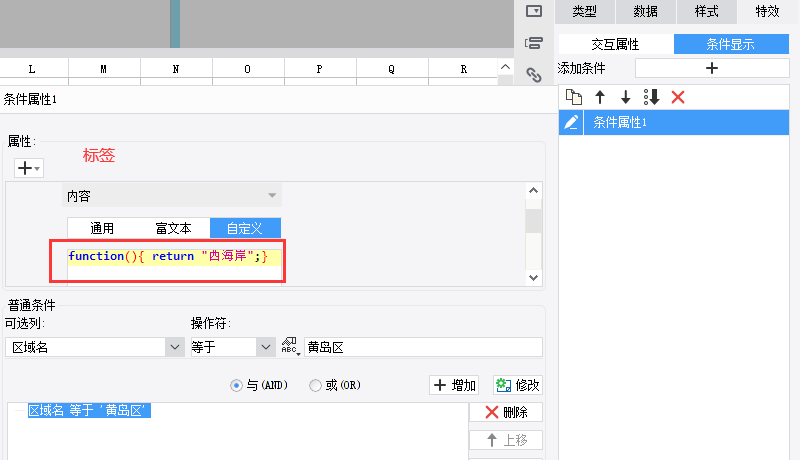This screenshot has height=460, width=800.
Task: Click the move-to-bottom arrow icon
Action: pyautogui.click(x=652, y=97)
